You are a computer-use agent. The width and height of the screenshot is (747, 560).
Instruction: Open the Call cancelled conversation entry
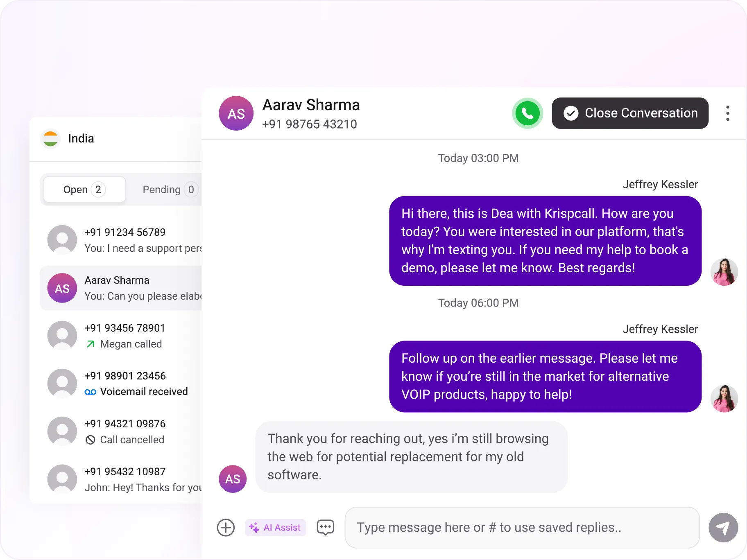tap(121, 431)
